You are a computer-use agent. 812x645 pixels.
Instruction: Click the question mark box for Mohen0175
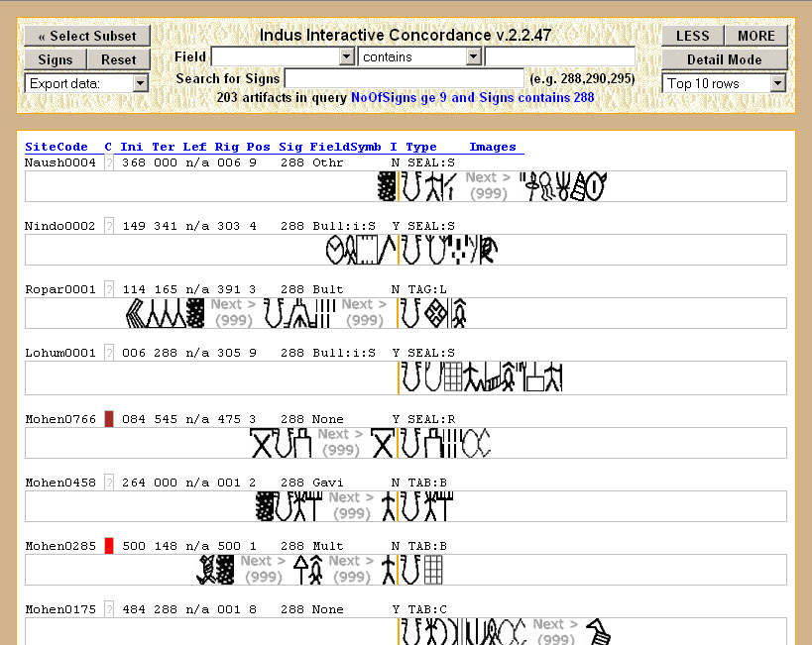pyautogui.click(x=109, y=608)
